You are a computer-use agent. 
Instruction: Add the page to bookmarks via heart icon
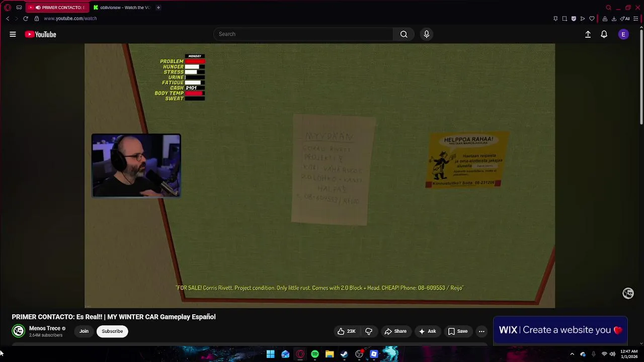click(592, 19)
